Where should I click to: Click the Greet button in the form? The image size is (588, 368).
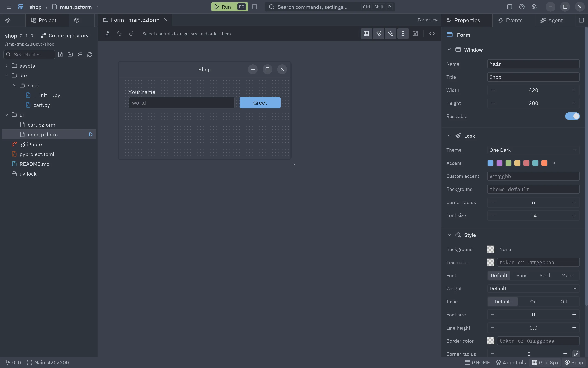(x=260, y=103)
